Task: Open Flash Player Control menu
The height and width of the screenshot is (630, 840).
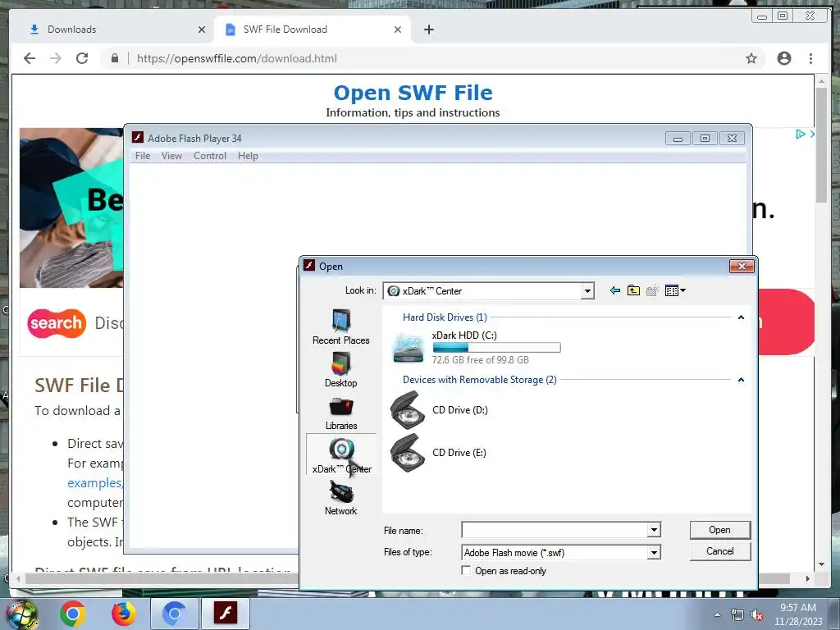Action: (x=210, y=155)
